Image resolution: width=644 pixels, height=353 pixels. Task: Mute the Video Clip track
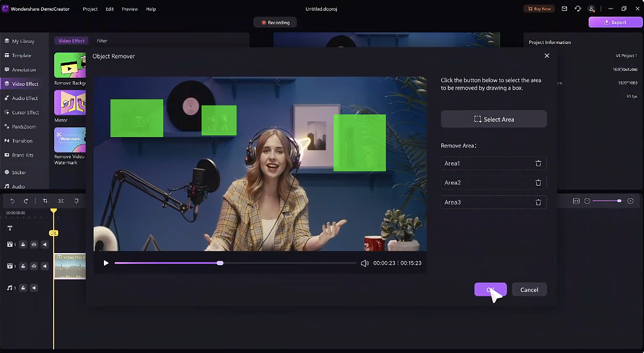tap(45, 266)
